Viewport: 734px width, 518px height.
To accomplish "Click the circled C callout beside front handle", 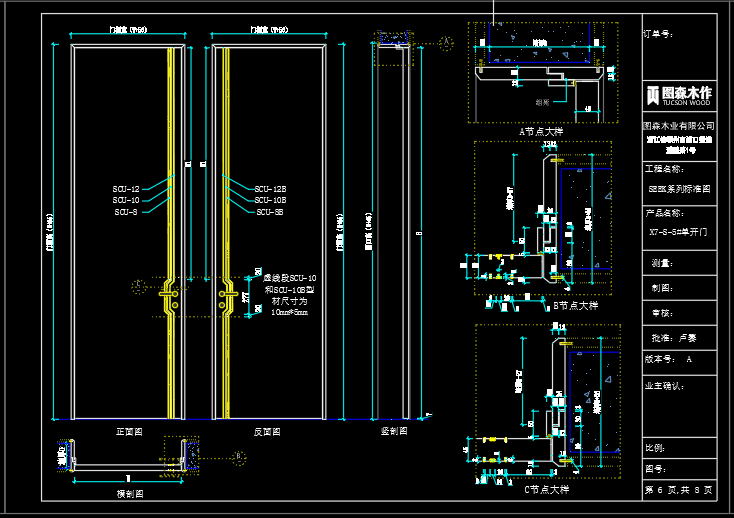I will (138, 287).
